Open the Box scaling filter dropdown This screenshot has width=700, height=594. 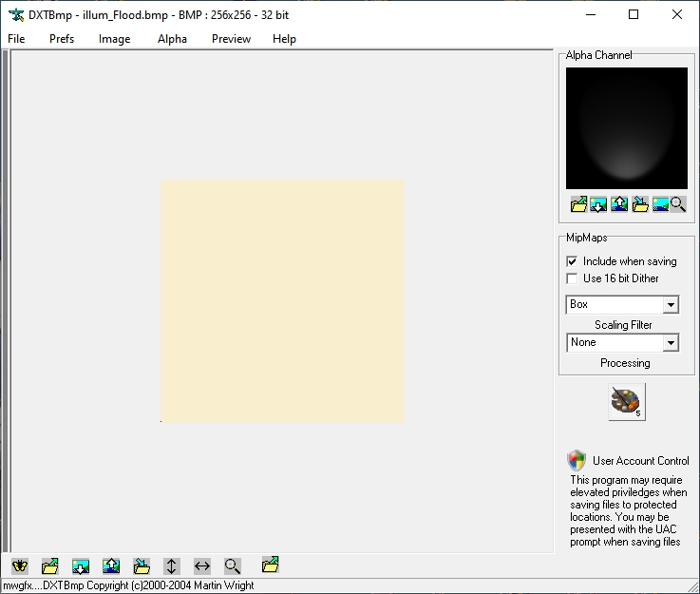[671, 305]
